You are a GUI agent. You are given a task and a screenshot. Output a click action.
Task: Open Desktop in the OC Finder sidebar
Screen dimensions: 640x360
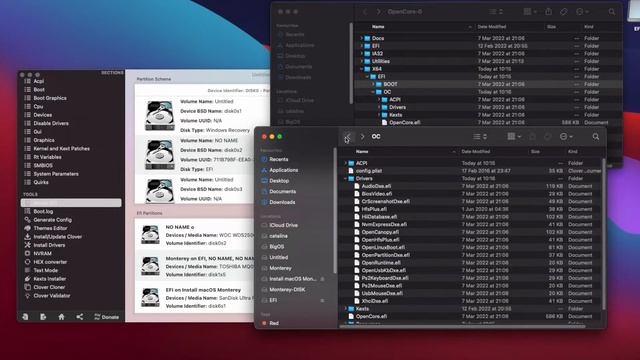pos(279,180)
